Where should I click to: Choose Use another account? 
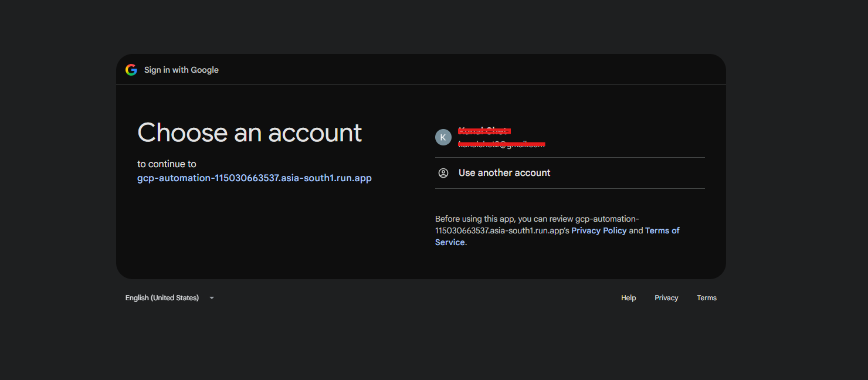point(570,173)
